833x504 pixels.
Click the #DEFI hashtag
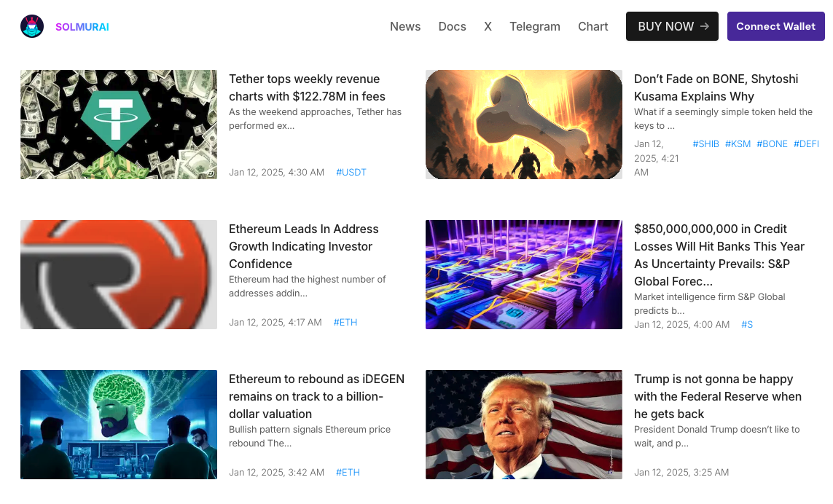(806, 144)
